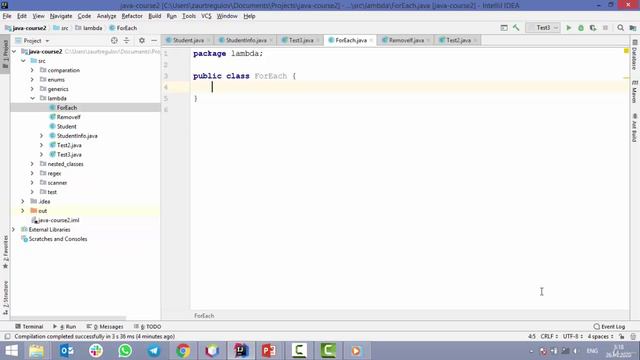The height and width of the screenshot is (360, 640).
Task: Open Project Structure icon in toolbar
Action: [x=633, y=28]
